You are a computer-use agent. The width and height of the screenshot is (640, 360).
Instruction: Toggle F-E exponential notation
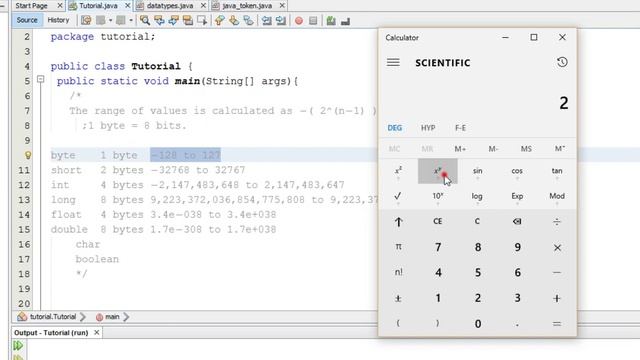point(460,128)
